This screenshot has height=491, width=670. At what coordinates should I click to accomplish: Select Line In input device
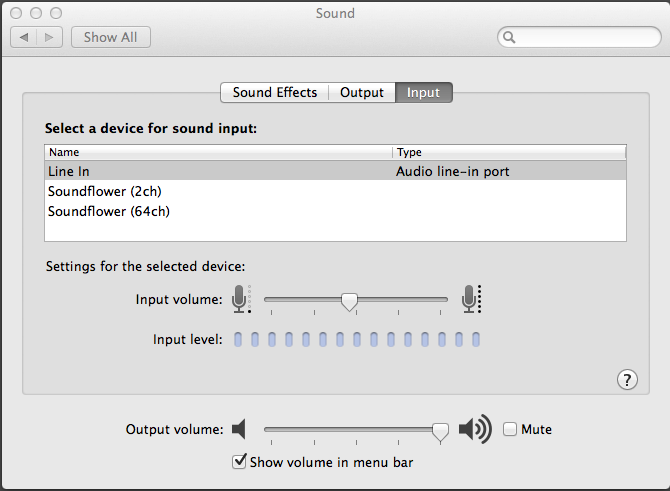[69, 172]
